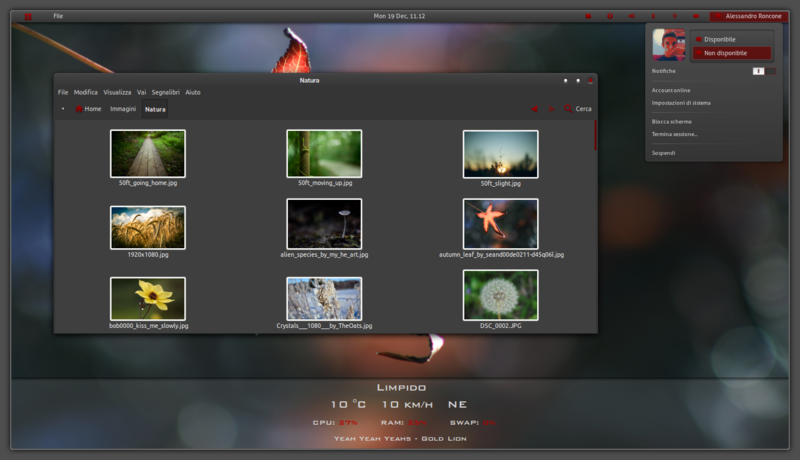Open the Segnalibri menu

(x=166, y=92)
